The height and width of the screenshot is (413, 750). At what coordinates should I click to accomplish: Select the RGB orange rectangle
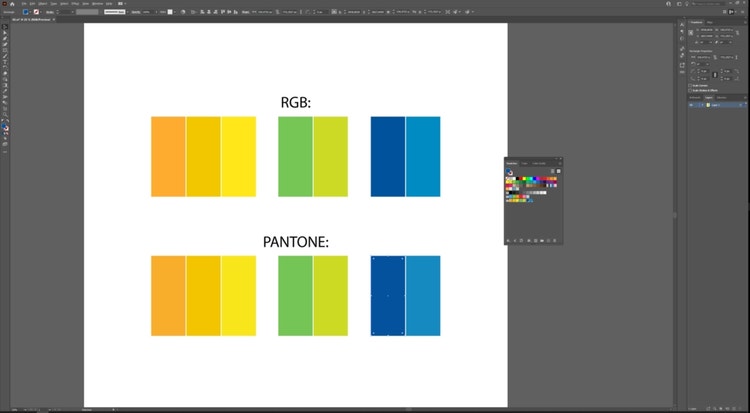coord(168,156)
